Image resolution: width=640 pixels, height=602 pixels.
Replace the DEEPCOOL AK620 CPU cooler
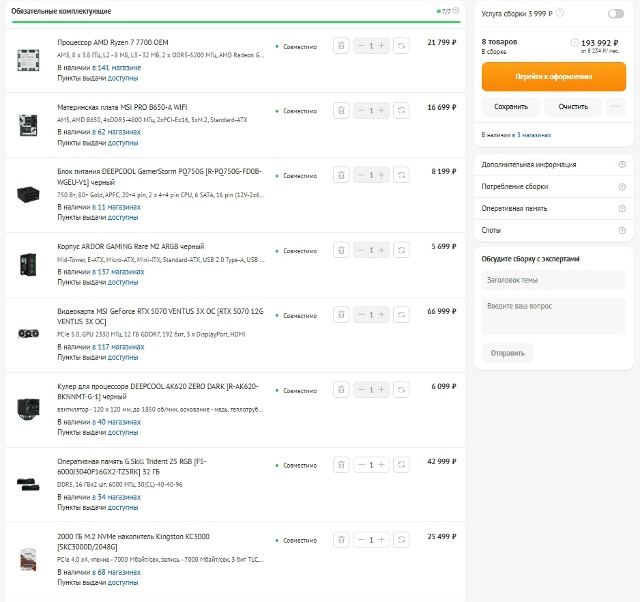point(400,389)
